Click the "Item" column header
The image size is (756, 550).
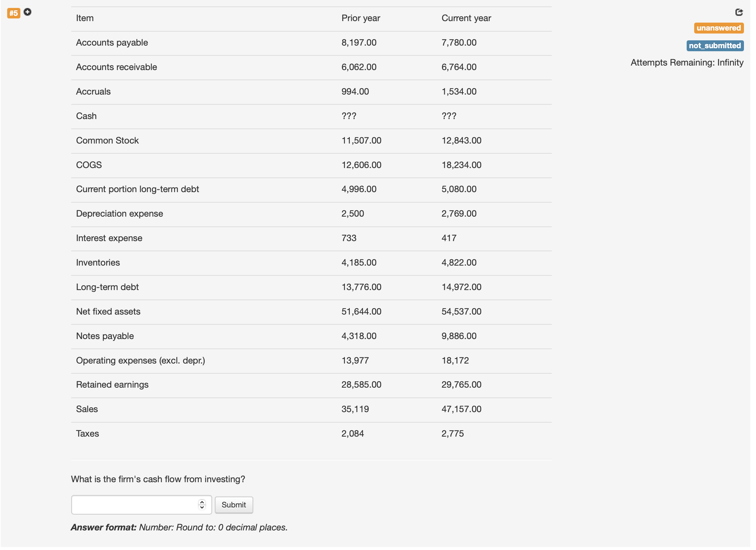[84, 18]
